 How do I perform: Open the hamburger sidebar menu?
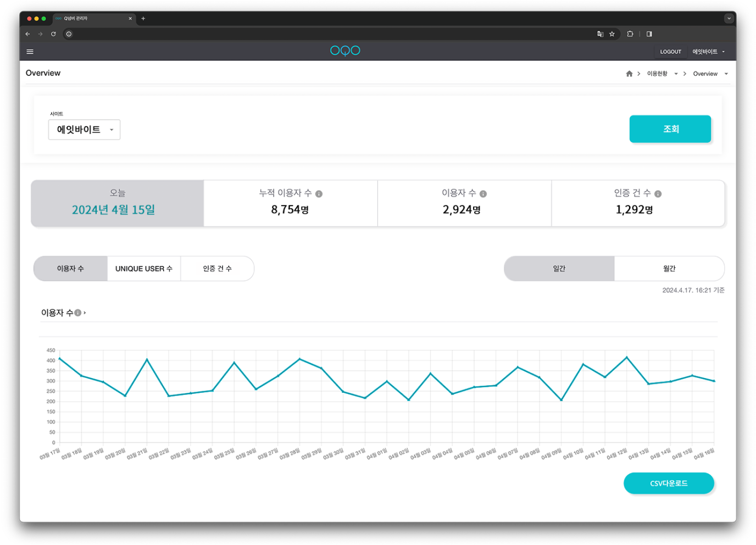click(x=30, y=52)
